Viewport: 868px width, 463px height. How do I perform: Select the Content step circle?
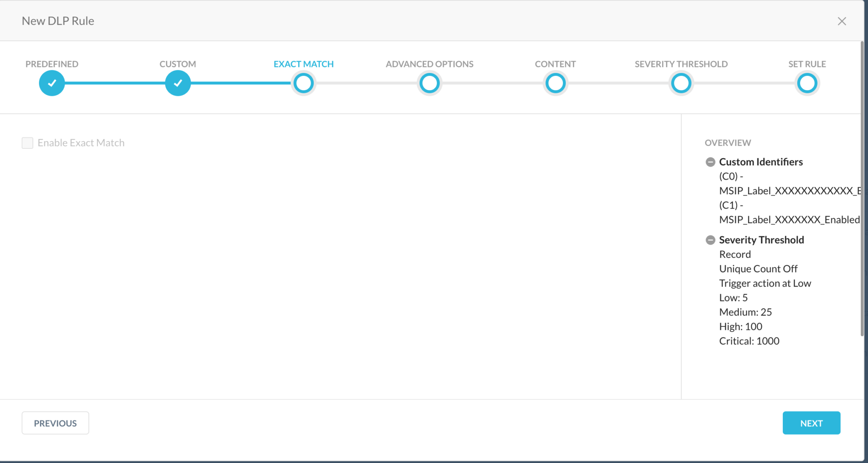pyautogui.click(x=555, y=83)
